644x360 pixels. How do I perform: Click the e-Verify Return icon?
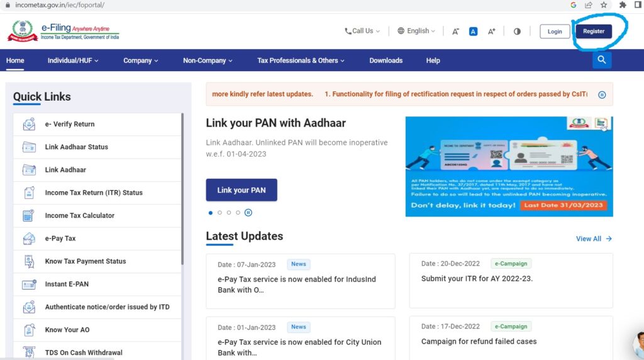pyautogui.click(x=29, y=124)
